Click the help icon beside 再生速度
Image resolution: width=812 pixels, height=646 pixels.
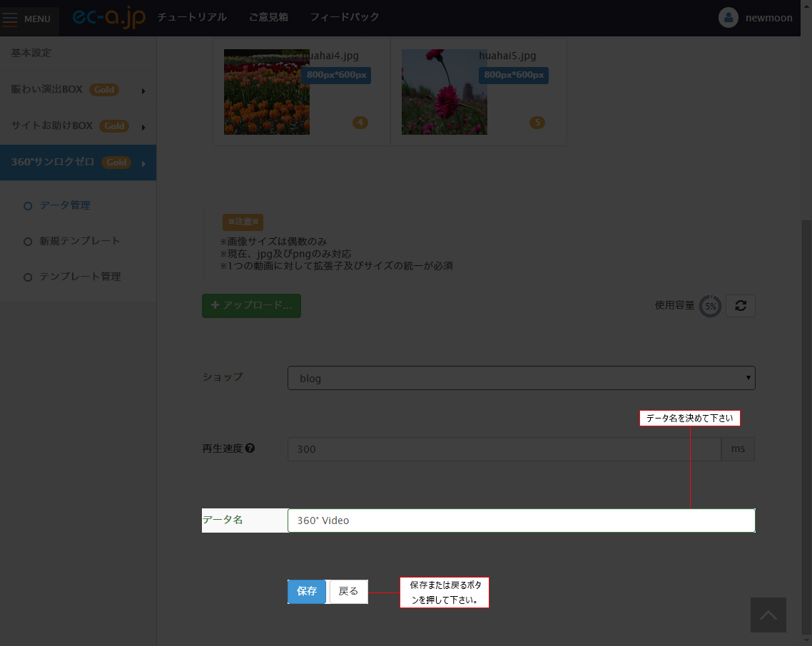coord(250,448)
